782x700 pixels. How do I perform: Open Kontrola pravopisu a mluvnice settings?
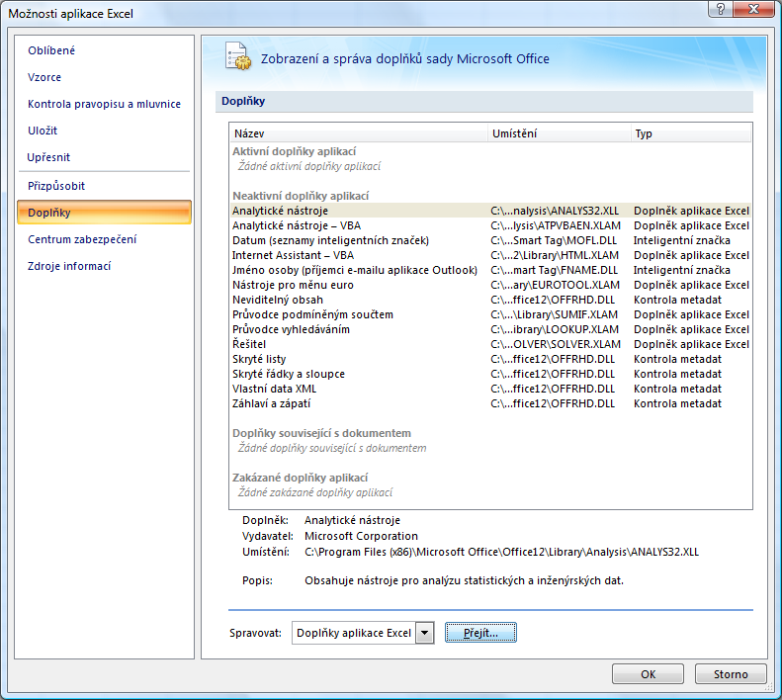click(104, 104)
